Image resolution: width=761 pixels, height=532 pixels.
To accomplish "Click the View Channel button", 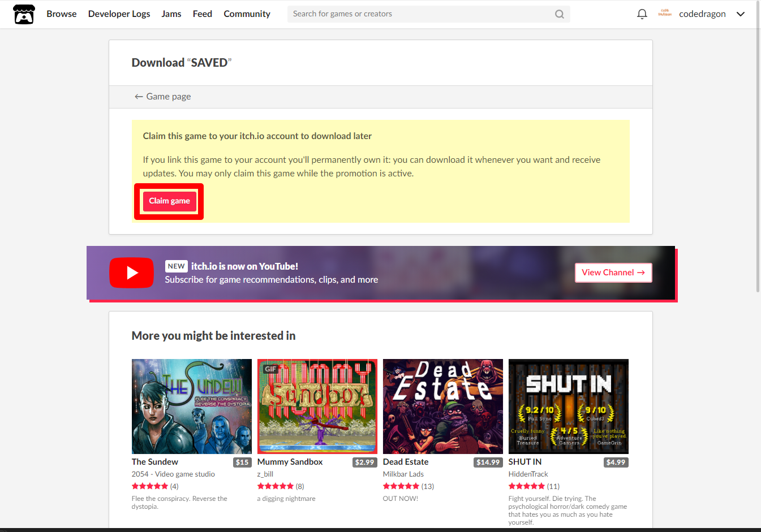I will pos(613,273).
